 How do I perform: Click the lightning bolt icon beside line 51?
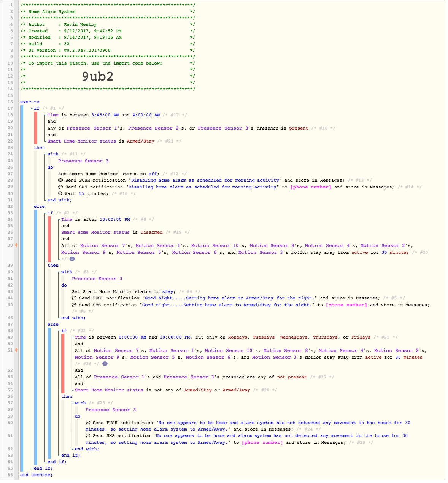click(x=16, y=350)
